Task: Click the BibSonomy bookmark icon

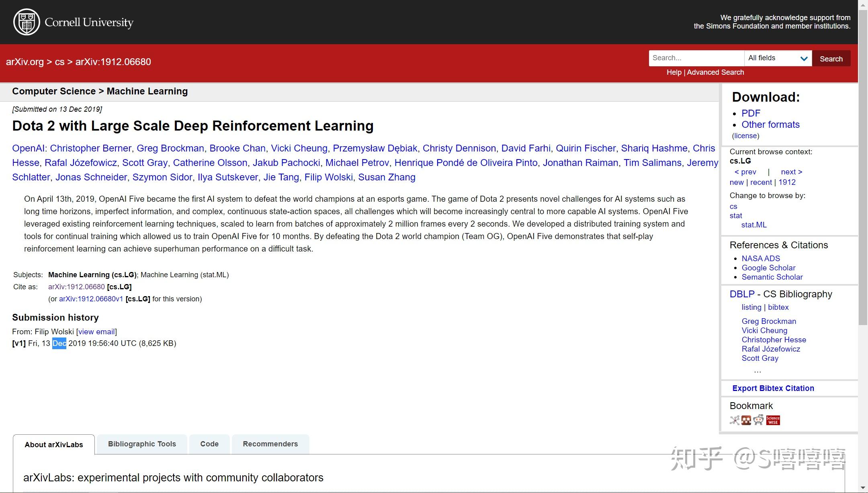Action: pos(735,420)
